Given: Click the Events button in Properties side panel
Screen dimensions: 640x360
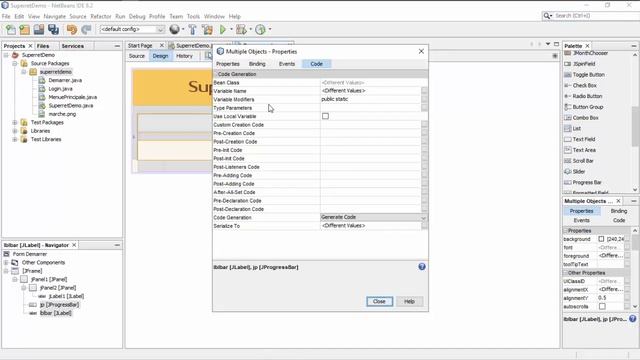Looking at the screenshot, I should (x=582, y=220).
